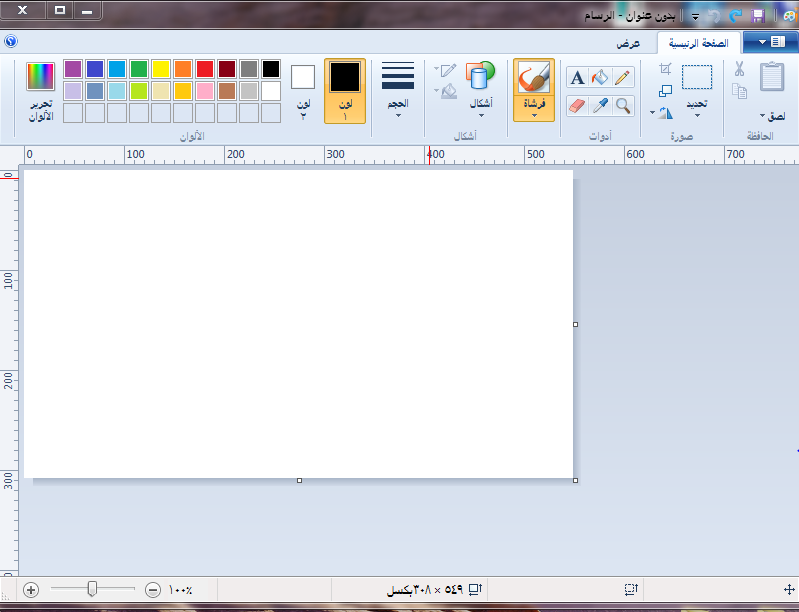Pick the yellow color swatch in the palette

click(x=161, y=69)
